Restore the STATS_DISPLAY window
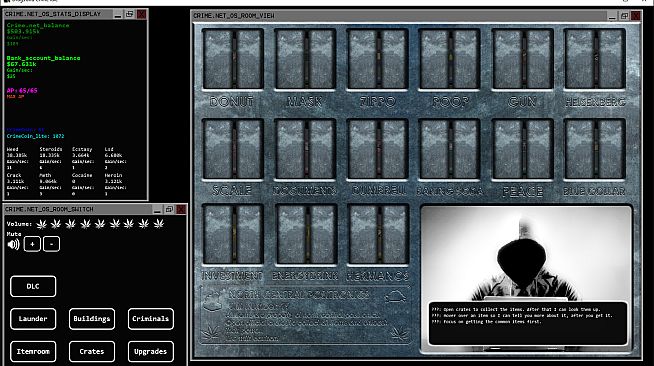The image size is (654, 366). click(x=130, y=14)
